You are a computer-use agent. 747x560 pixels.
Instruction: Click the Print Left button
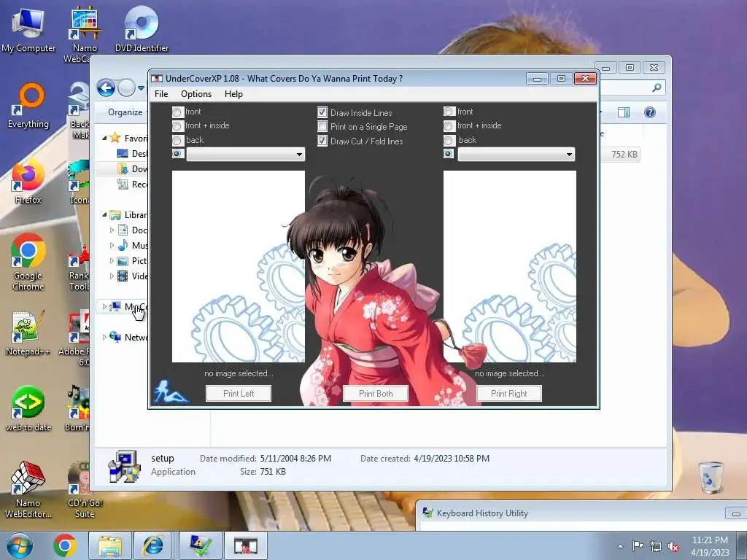239,393
